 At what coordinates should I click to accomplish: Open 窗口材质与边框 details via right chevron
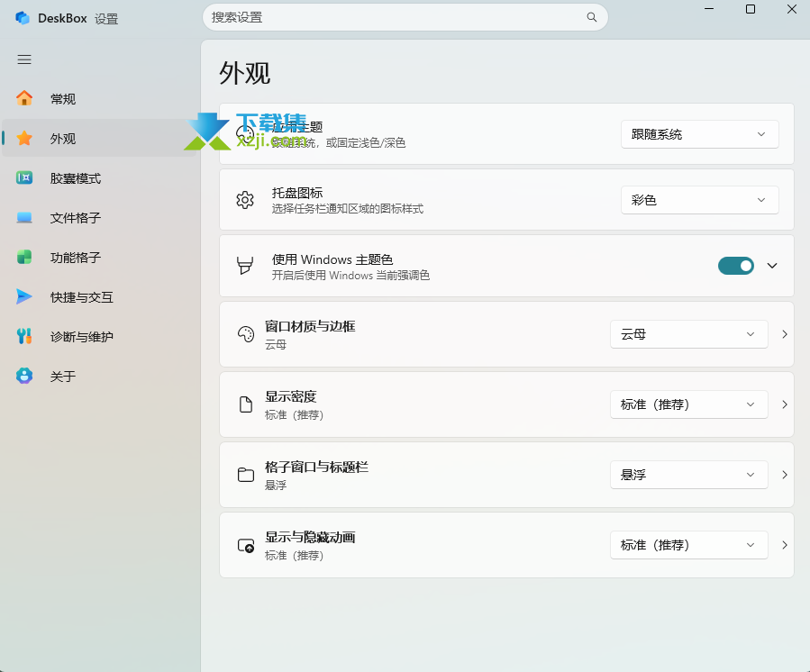(785, 334)
